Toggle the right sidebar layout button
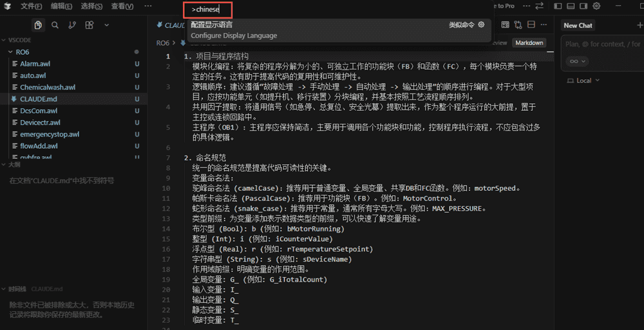The height and width of the screenshot is (330, 644). click(583, 6)
